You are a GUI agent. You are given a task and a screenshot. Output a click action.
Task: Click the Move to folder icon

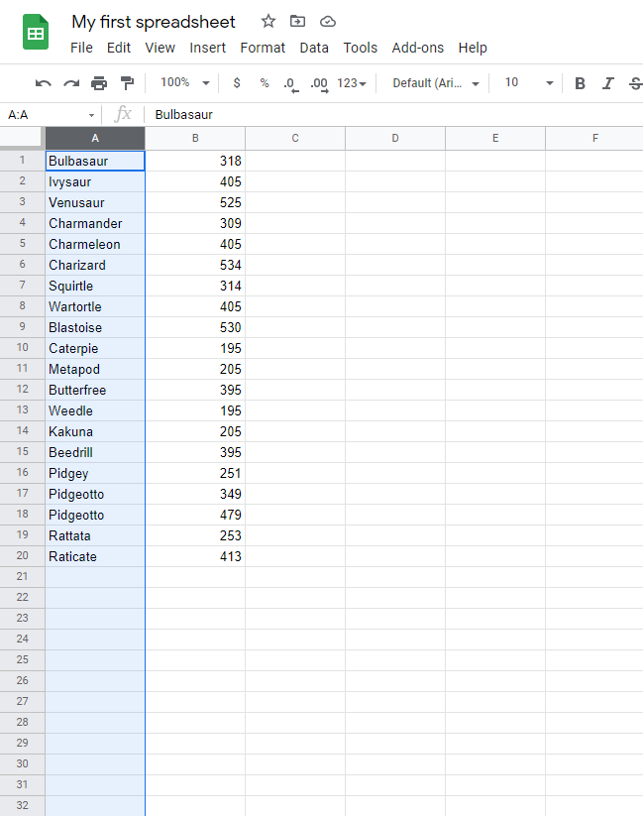(x=297, y=21)
